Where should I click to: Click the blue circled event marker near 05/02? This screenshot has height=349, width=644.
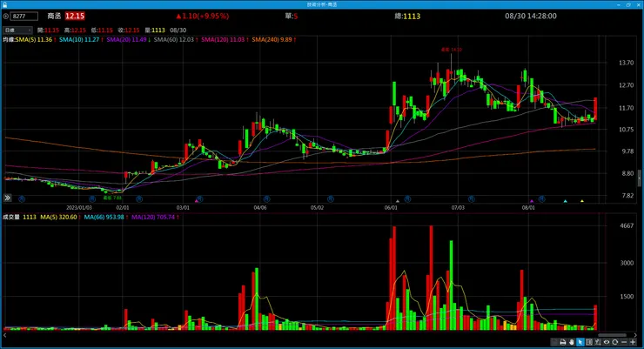pyautogui.click(x=330, y=198)
